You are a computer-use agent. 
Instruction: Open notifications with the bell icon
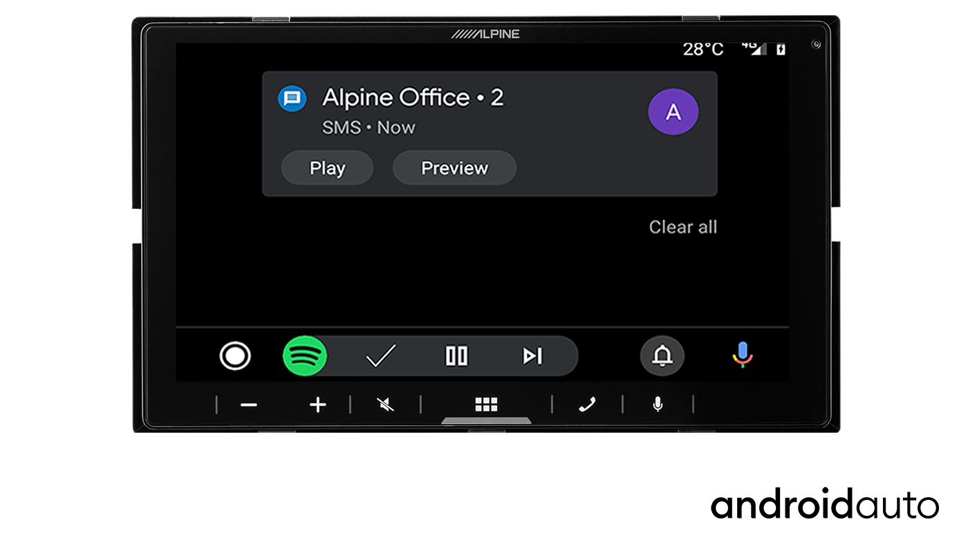pos(662,356)
